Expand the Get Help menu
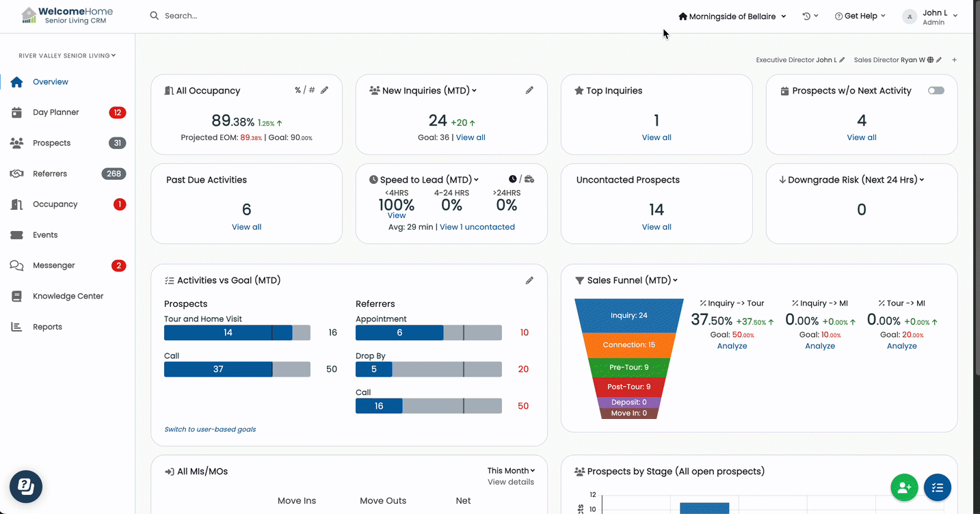Image resolution: width=980 pixels, height=514 pixels. coord(860,16)
